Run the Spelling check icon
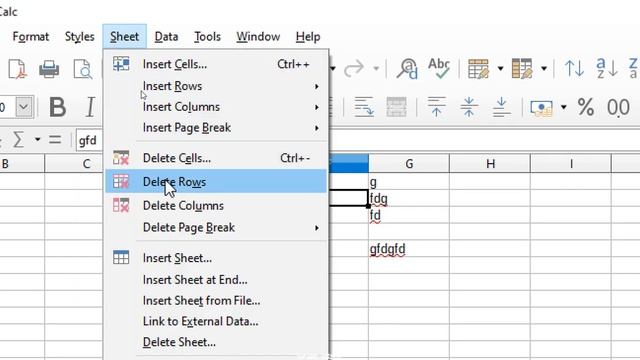 (x=439, y=68)
